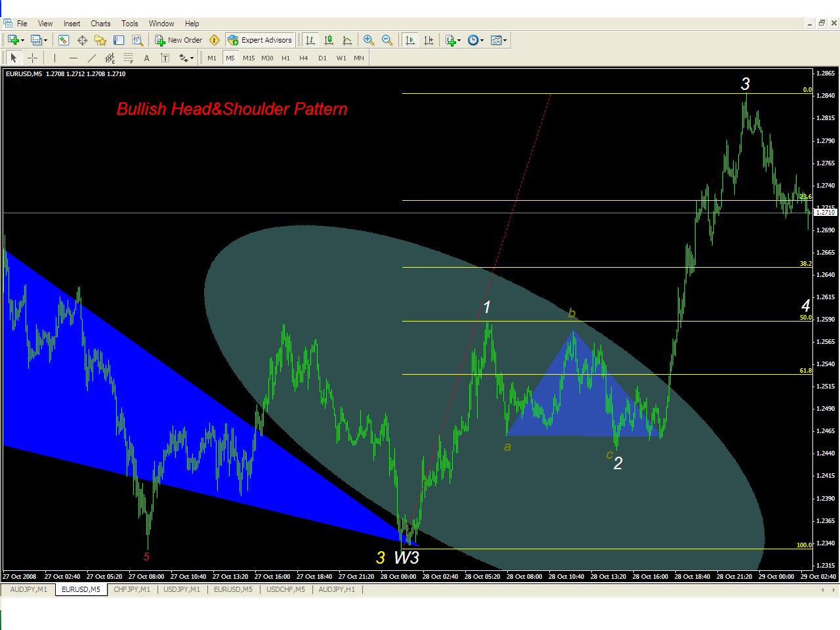Click the 1.2710 current price label

826,213
